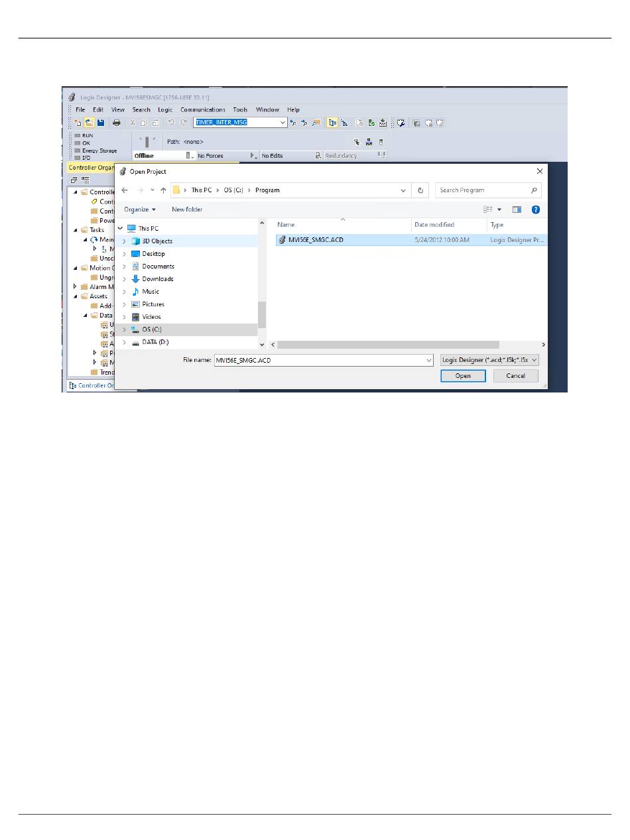Screen dimensions: 630x840
Task: Click the Refresh icon beside the address bar
Action: coord(420,190)
